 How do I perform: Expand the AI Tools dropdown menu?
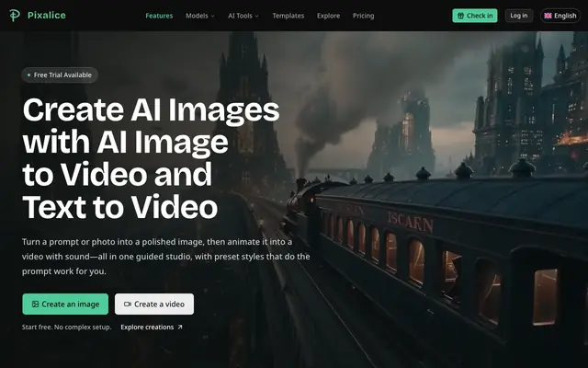point(243,16)
